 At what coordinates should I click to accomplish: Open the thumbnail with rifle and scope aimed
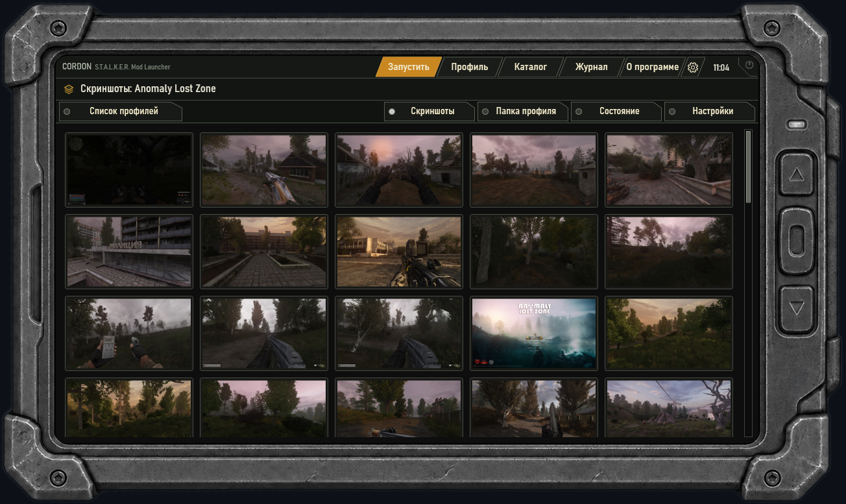click(399, 252)
